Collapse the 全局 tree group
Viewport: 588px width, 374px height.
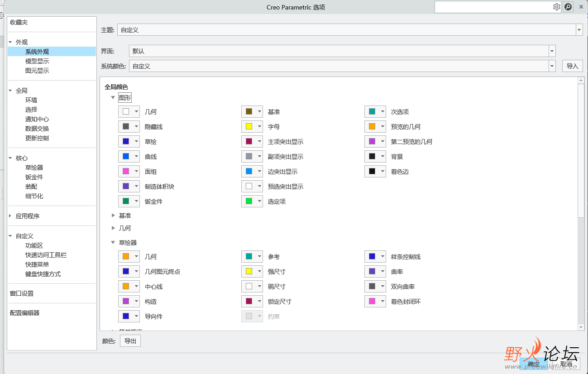pyautogui.click(x=10, y=91)
